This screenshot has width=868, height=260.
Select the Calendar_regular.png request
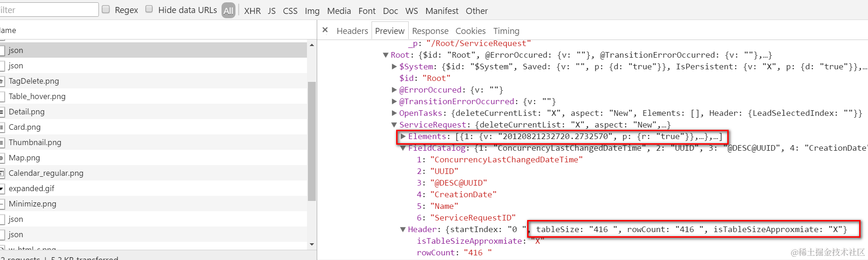153,173
